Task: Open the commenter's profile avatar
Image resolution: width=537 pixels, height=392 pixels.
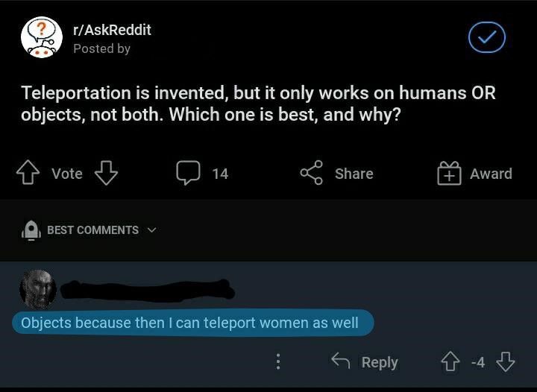Action: coord(37,289)
